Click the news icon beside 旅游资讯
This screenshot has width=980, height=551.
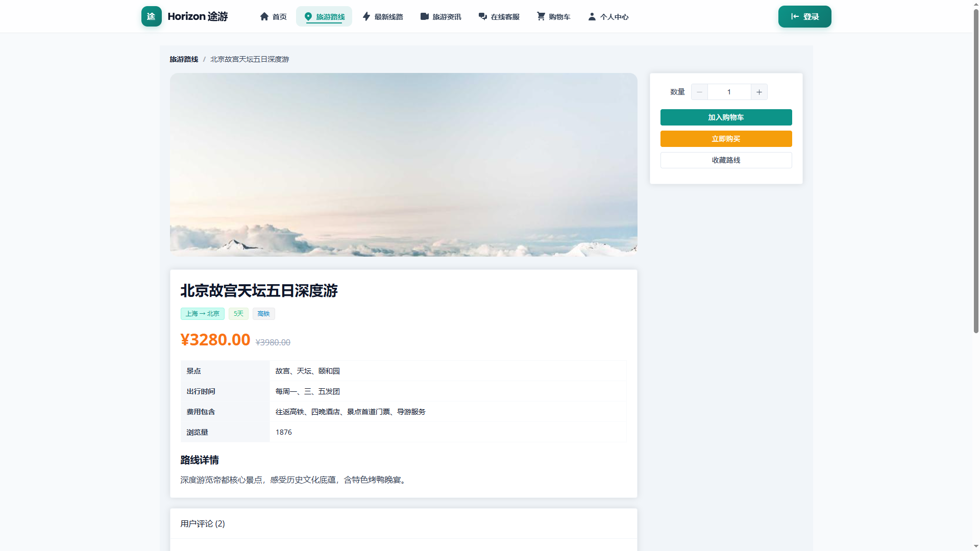click(424, 16)
